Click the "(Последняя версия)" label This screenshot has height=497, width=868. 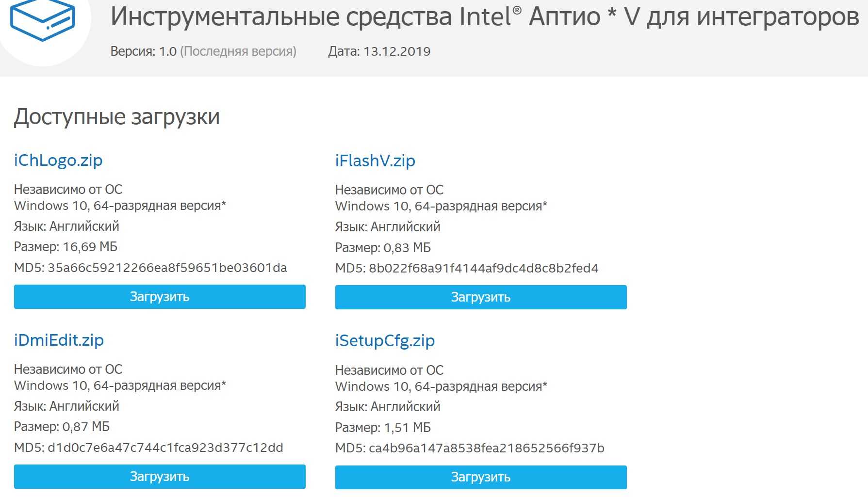(x=238, y=51)
